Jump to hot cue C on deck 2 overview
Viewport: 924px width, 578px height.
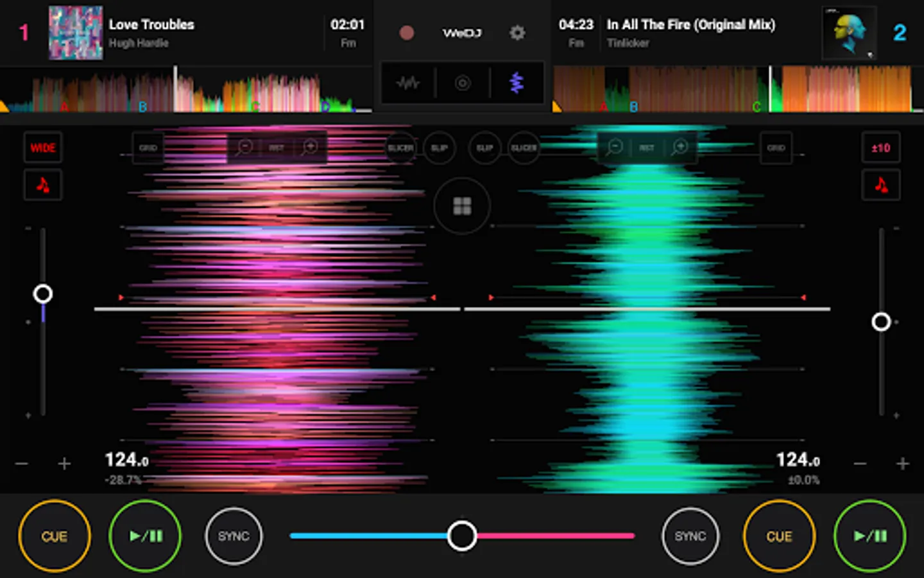(757, 107)
